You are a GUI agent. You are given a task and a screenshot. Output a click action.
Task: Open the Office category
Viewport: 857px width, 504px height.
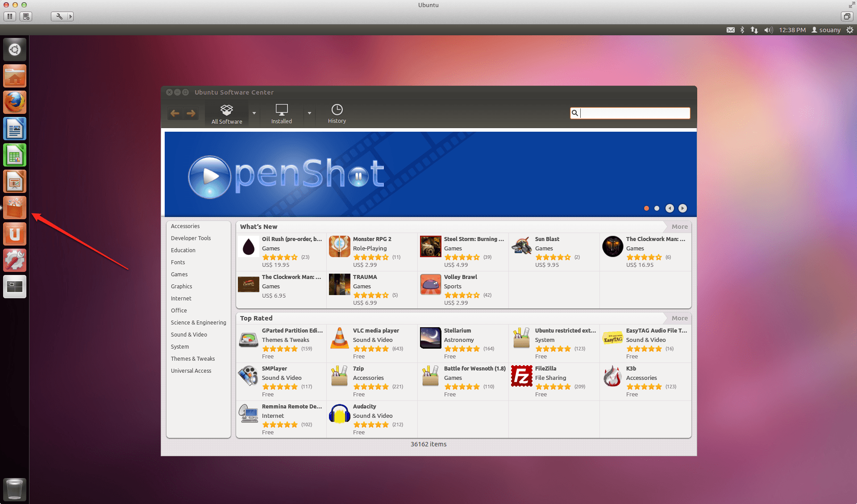tap(179, 311)
